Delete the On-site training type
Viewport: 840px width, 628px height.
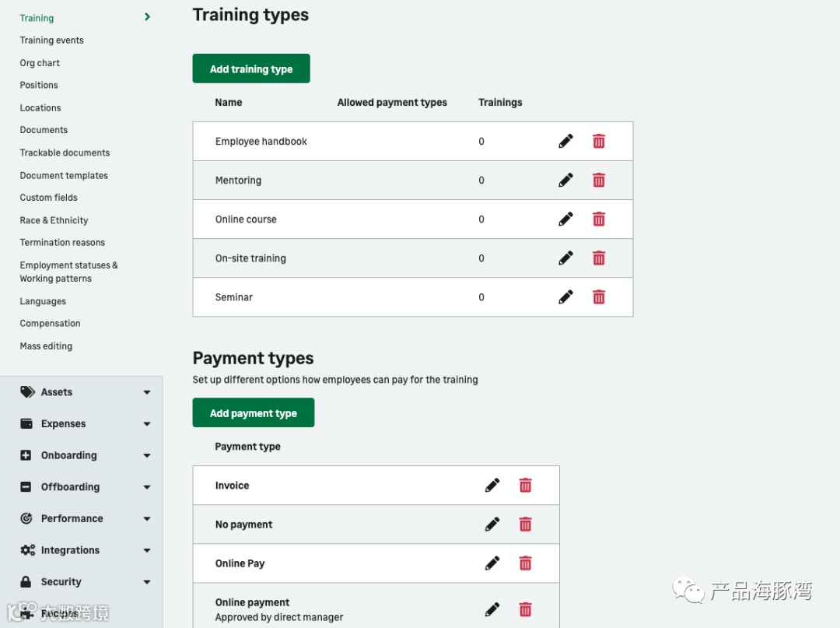pyautogui.click(x=599, y=258)
